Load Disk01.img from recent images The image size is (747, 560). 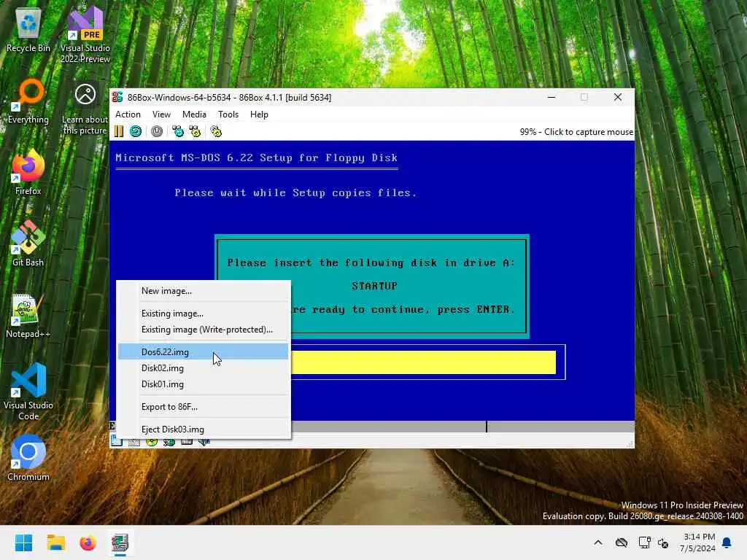point(204,384)
